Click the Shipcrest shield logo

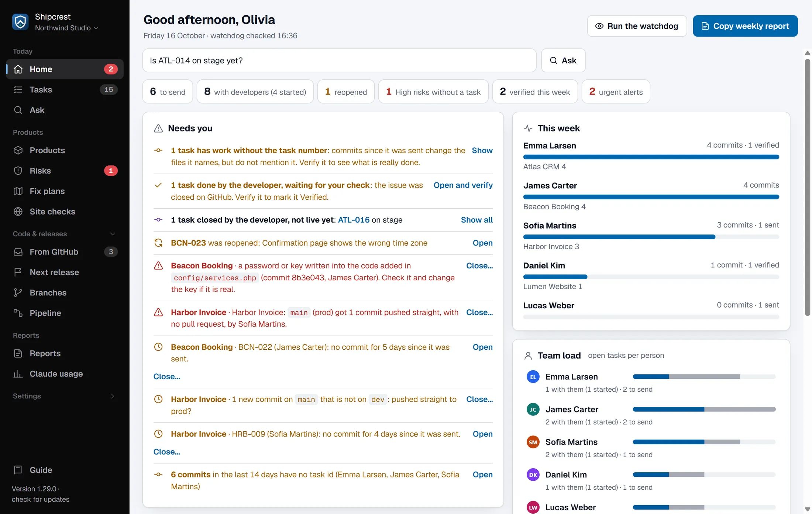pos(20,22)
